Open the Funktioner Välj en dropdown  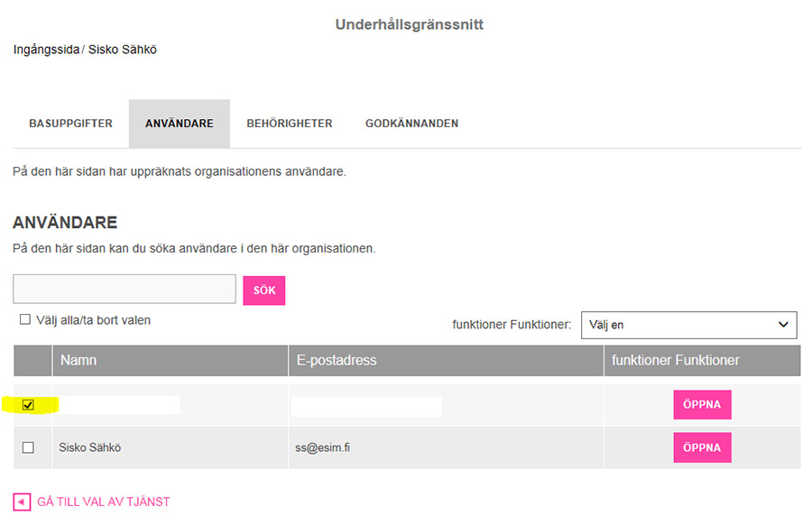point(688,325)
